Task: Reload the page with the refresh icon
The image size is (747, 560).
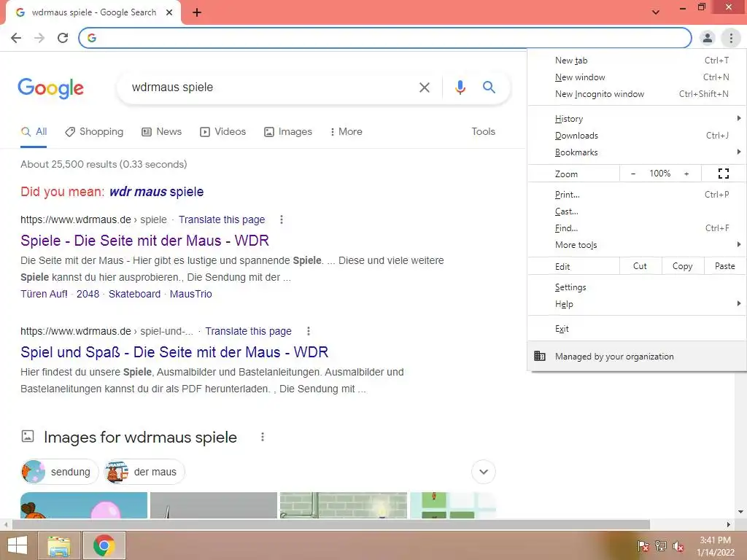Action: pyautogui.click(x=63, y=38)
